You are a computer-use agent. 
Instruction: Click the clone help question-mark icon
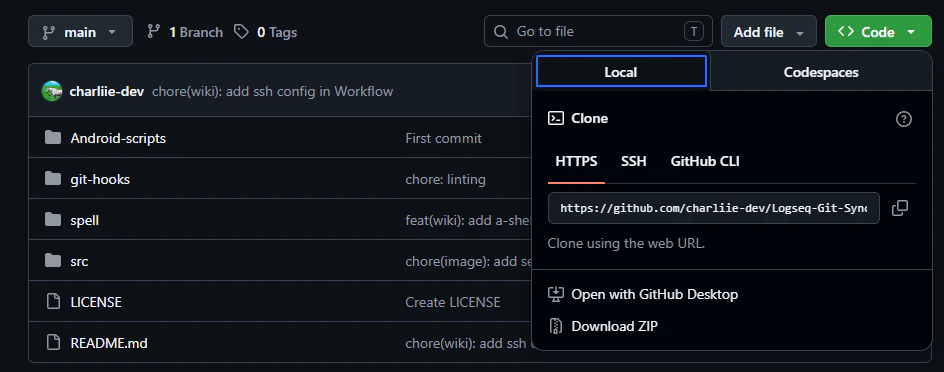click(x=904, y=119)
